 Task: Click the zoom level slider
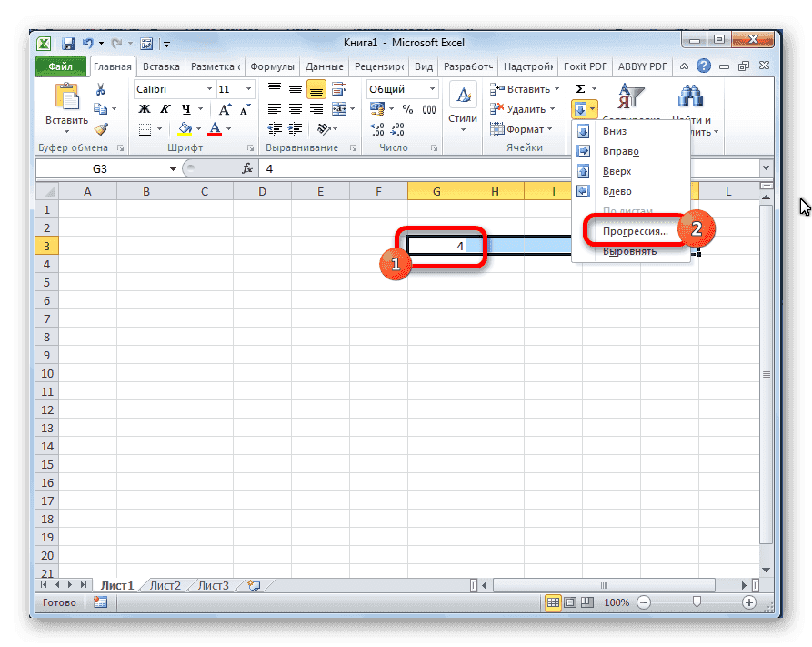point(697,602)
